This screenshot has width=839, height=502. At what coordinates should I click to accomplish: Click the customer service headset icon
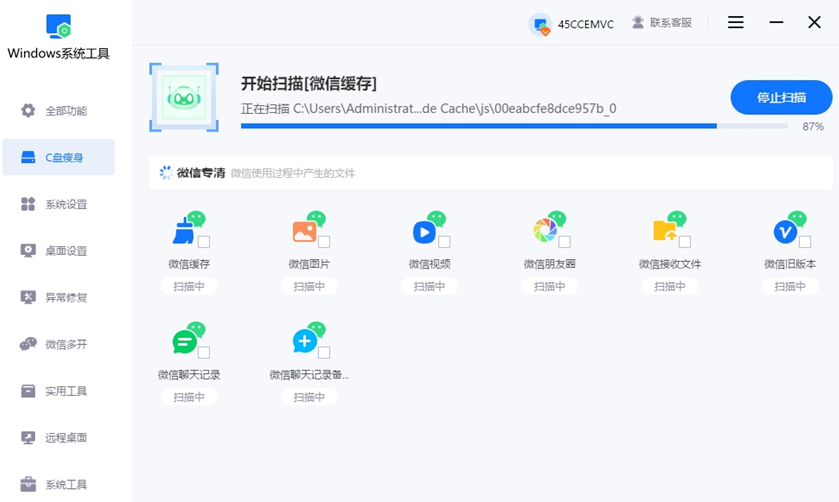click(637, 22)
